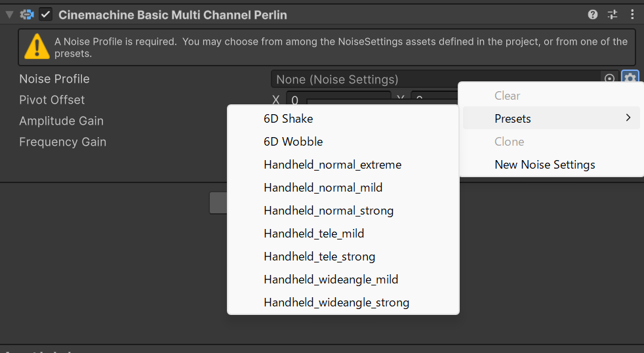Click the Pivot Offset X input field

click(338, 99)
